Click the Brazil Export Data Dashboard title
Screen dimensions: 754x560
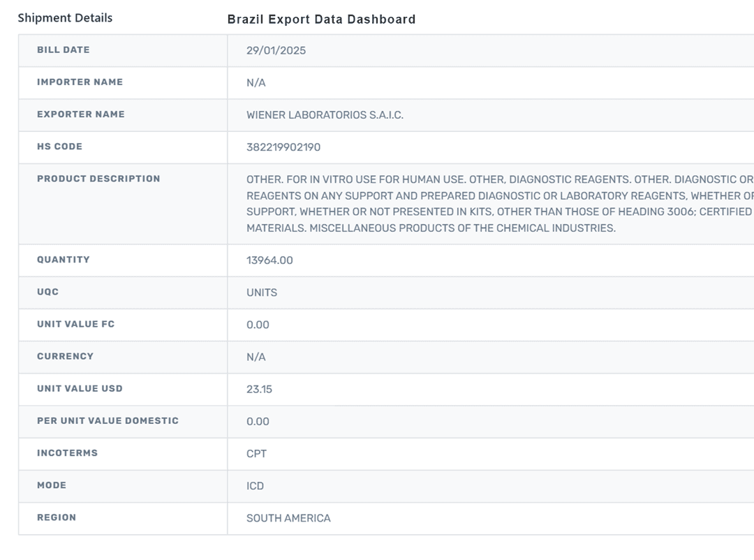click(321, 20)
